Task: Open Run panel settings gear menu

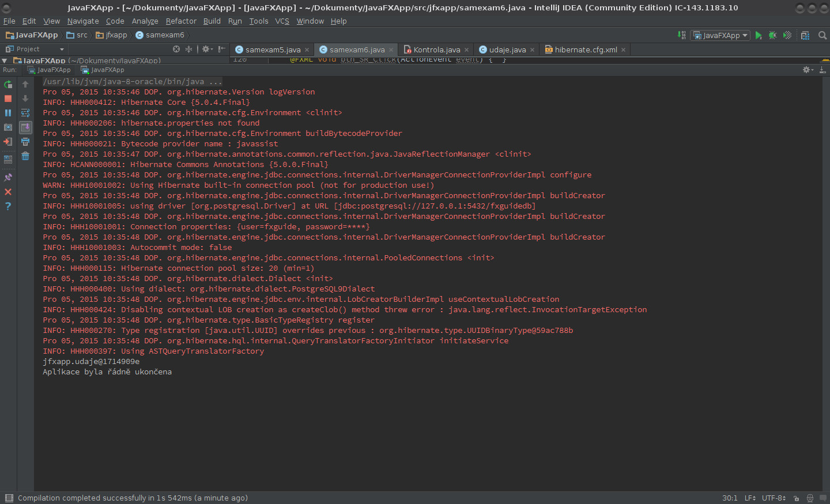Action: point(808,70)
